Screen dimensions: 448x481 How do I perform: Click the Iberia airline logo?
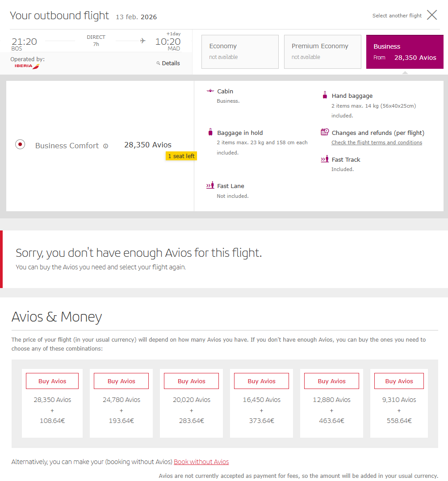click(27, 66)
